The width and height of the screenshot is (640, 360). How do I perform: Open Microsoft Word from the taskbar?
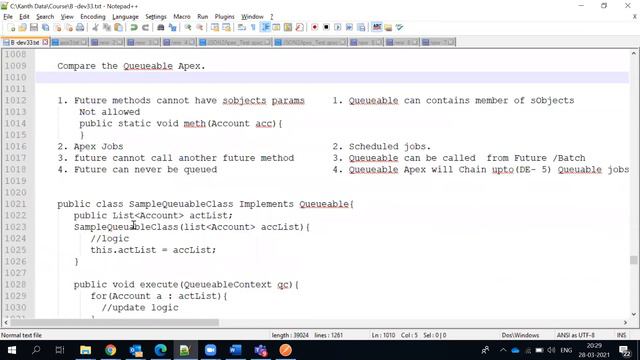point(236,350)
